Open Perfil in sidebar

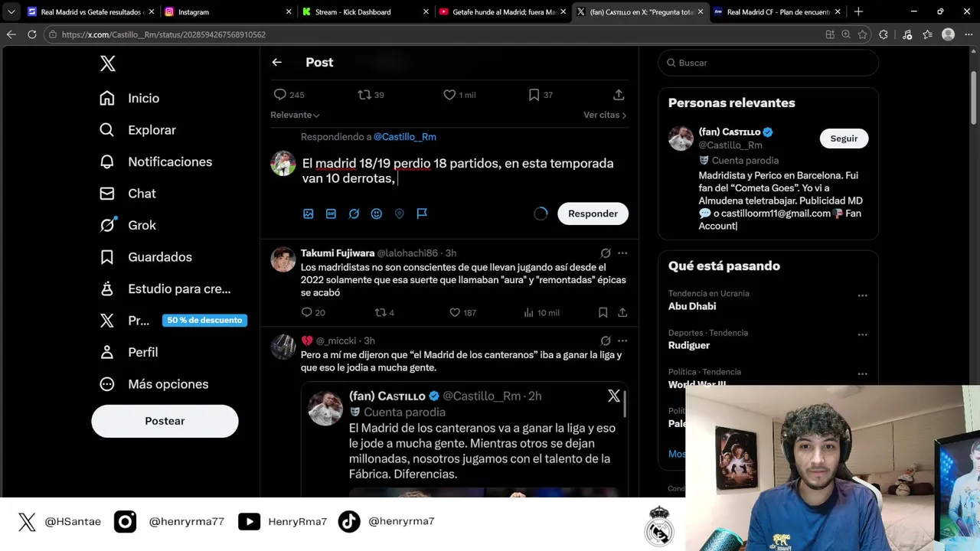coord(129,352)
